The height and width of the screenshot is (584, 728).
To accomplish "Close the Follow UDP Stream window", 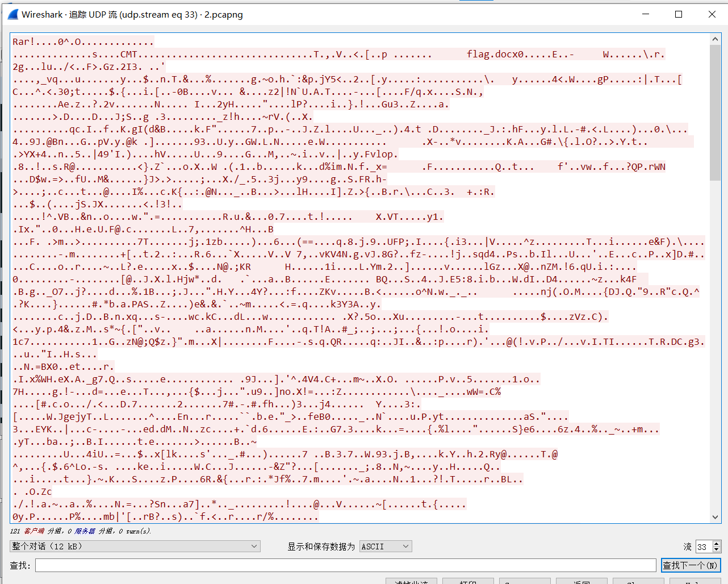I will click(x=712, y=14).
